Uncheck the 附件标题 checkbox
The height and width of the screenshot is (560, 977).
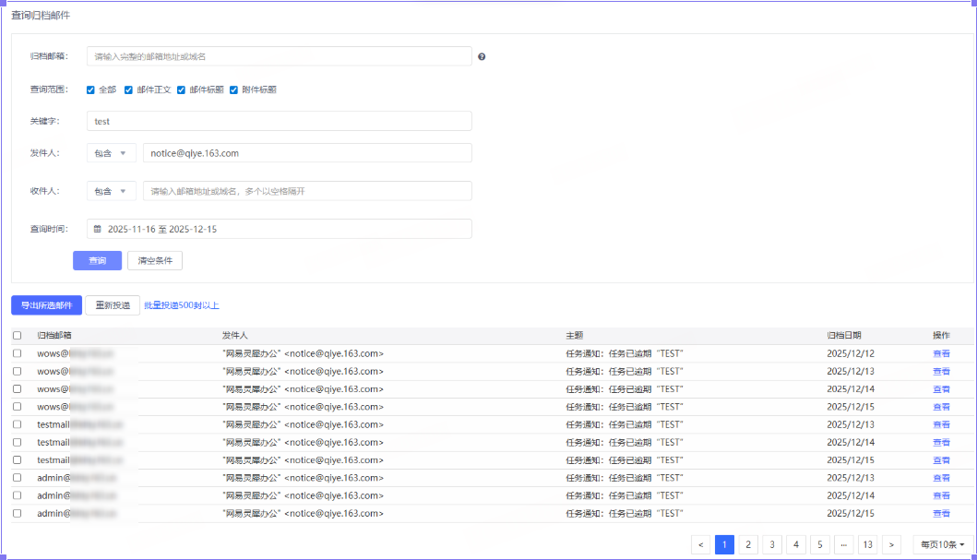pos(233,89)
